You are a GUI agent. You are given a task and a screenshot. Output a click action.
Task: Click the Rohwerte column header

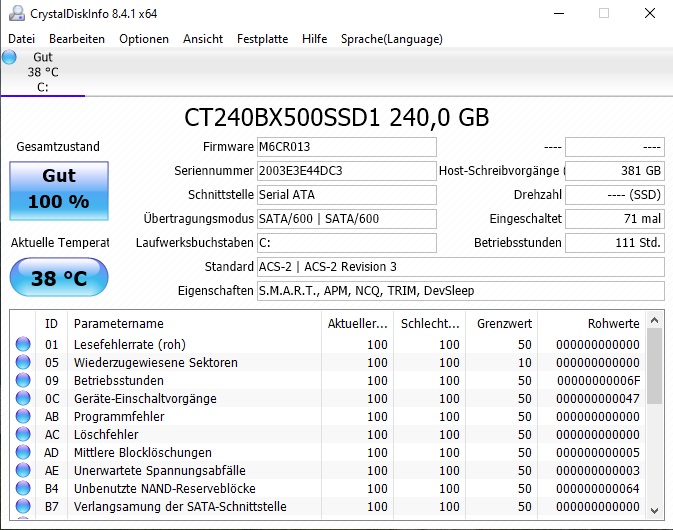click(592, 324)
